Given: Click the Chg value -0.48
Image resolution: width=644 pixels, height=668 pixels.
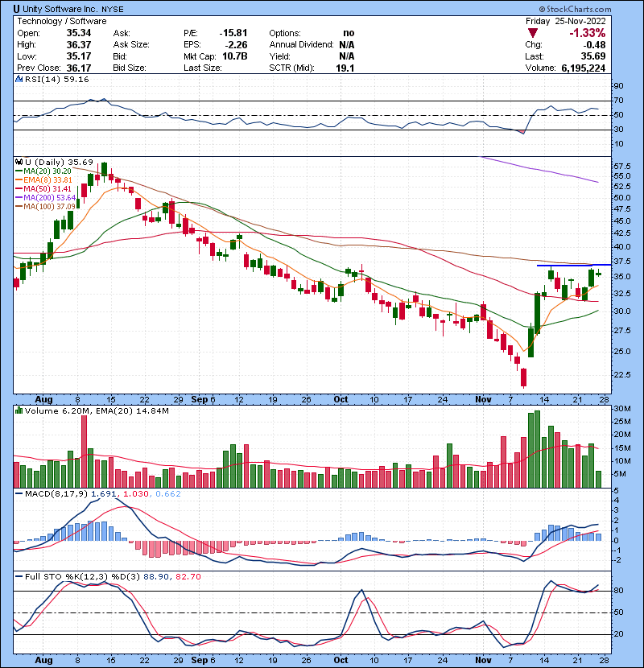Looking at the screenshot, I should pos(594,45).
